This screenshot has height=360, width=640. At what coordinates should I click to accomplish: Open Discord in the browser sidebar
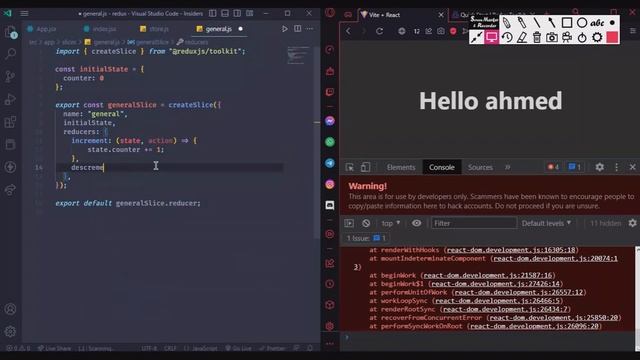point(330,205)
